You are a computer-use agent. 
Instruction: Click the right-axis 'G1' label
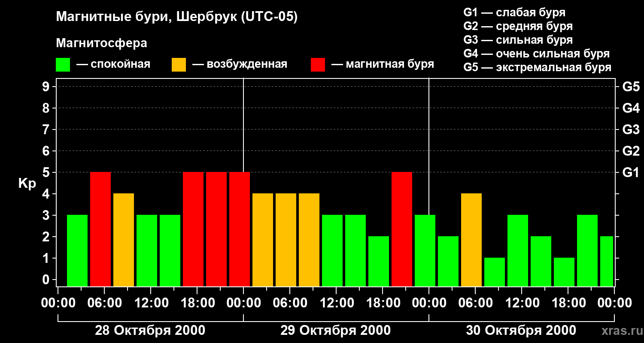631,172
